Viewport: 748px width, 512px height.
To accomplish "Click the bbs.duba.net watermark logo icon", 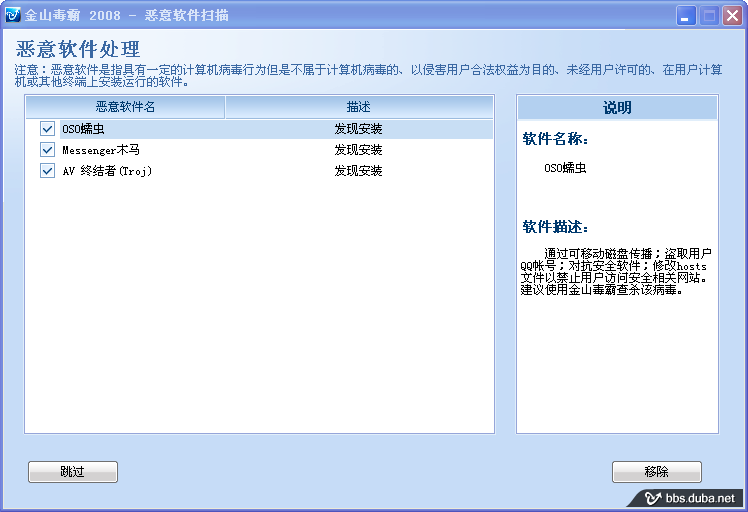I will (653, 498).
